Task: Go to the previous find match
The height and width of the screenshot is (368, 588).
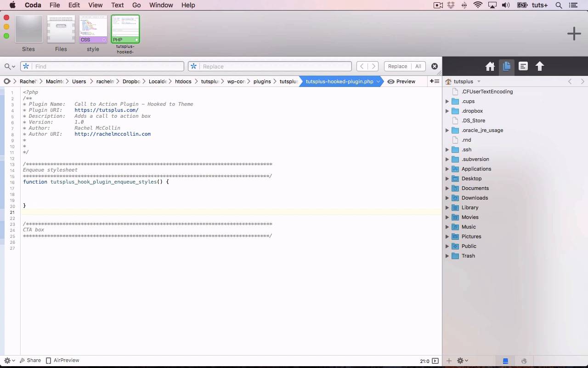Action: (362, 66)
